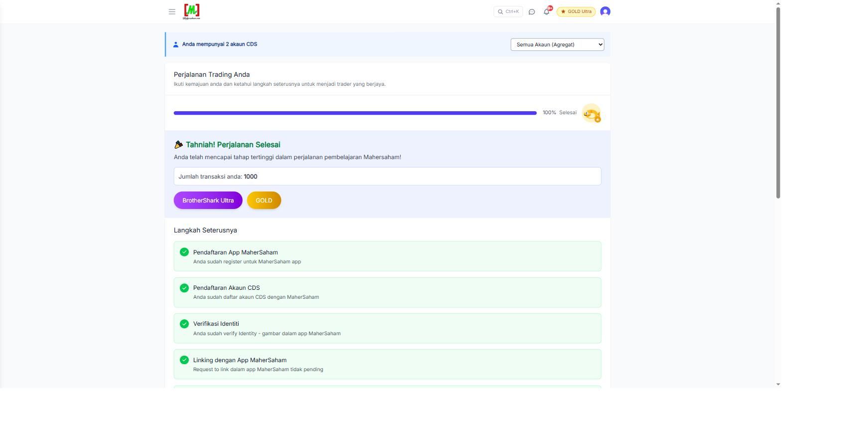This screenshot has height=431, width=868.
Task: Select the Pendaftaran App MaherSaham step title
Action: point(236,252)
